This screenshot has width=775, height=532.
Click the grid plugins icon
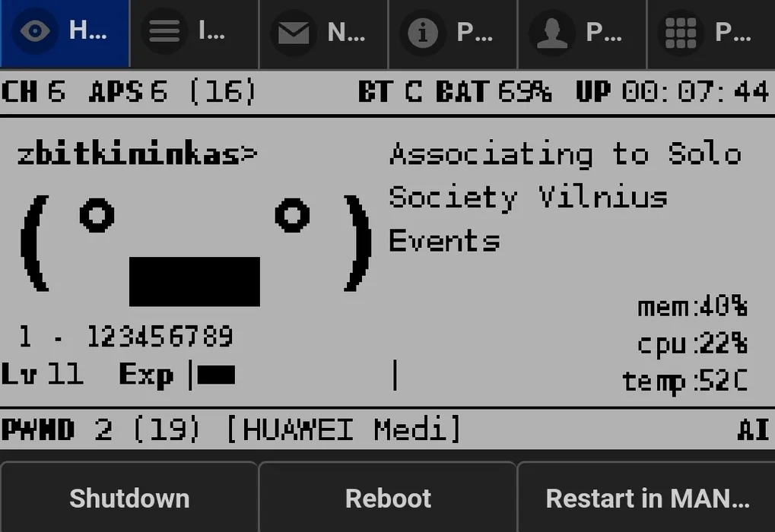pyautogui.click(x=681, y=32)
